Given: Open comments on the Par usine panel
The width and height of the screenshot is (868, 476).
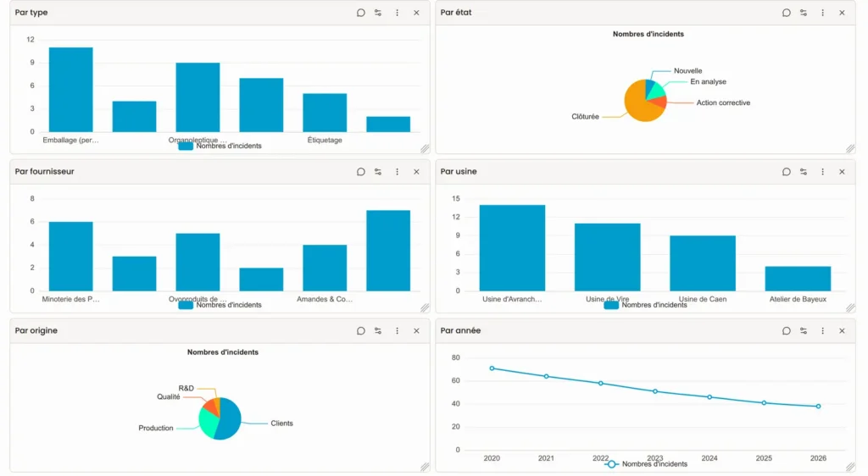Looking at the screenshot, I should click(x=786, y=172).
